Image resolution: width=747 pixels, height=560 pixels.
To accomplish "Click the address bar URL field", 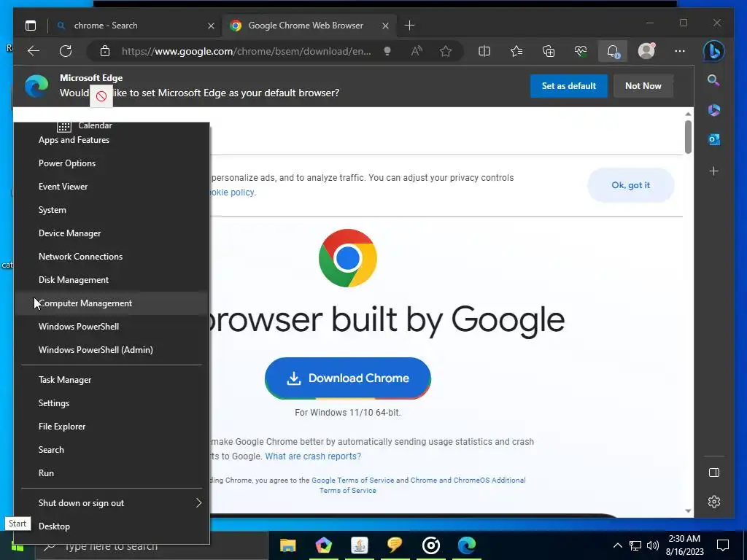I will [246, 51].
